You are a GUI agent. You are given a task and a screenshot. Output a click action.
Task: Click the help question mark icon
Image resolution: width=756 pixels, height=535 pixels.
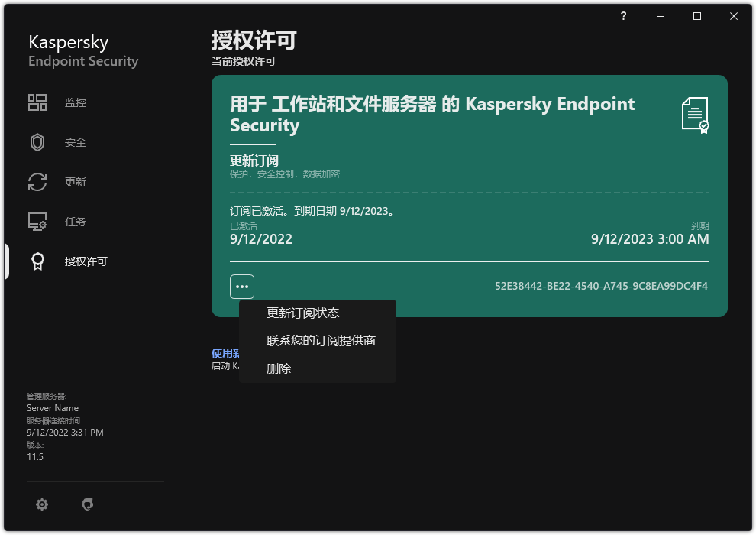(x=623, y=15)
